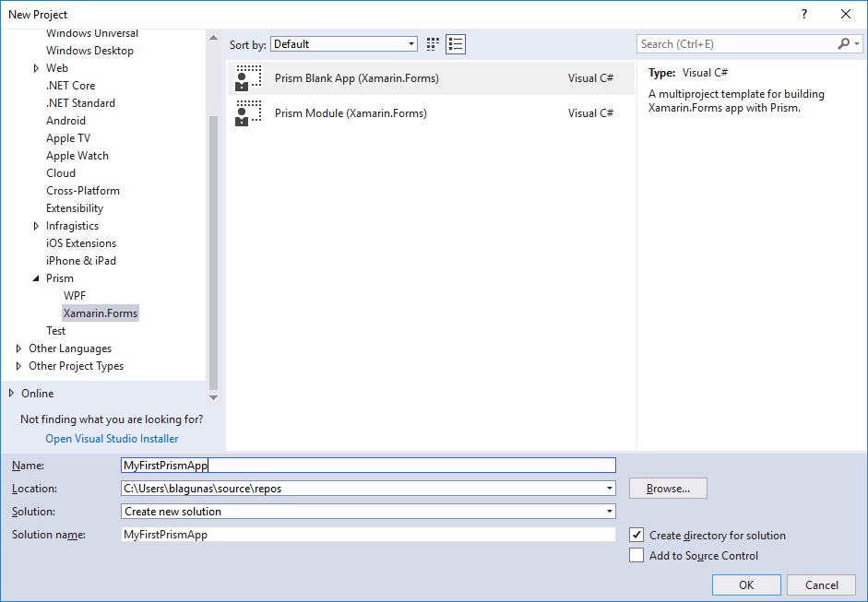Expand the Infragistics node
This screenshot has width=868, height=602.
[36, 226]
